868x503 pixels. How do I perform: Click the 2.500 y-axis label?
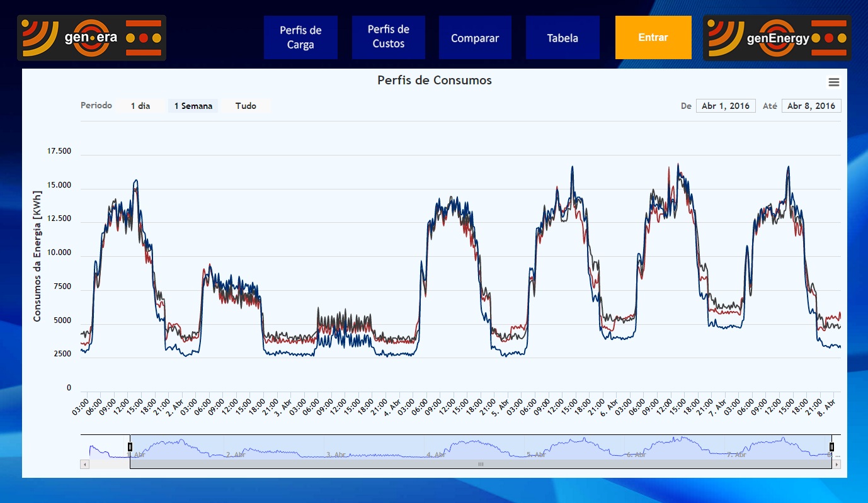(61, 354)
